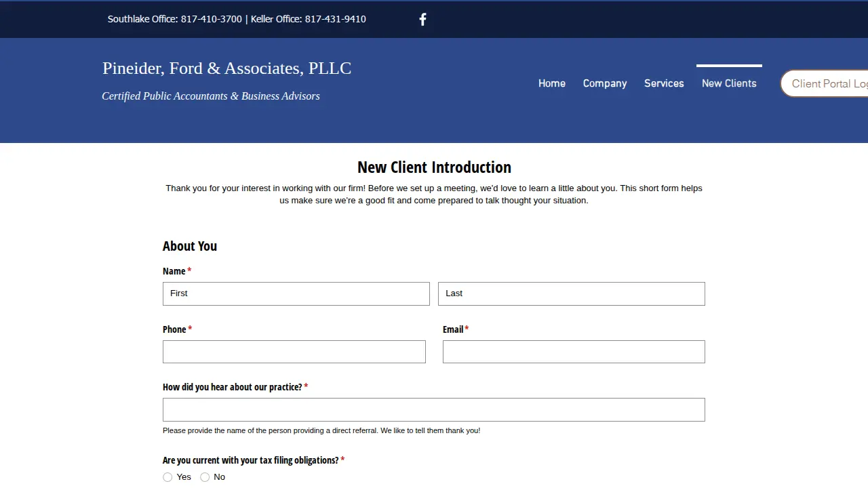The height and width of the screenshot is (488, 868).
Task: Click the About You section heading
Action: point(190,246)
